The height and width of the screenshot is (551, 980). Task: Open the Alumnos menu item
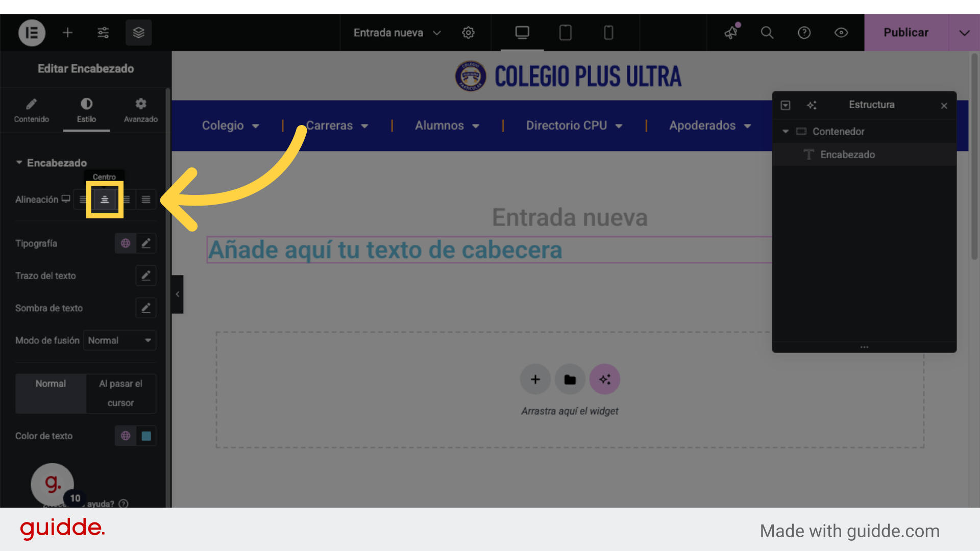pyautogui.click(x=439, y=126)
